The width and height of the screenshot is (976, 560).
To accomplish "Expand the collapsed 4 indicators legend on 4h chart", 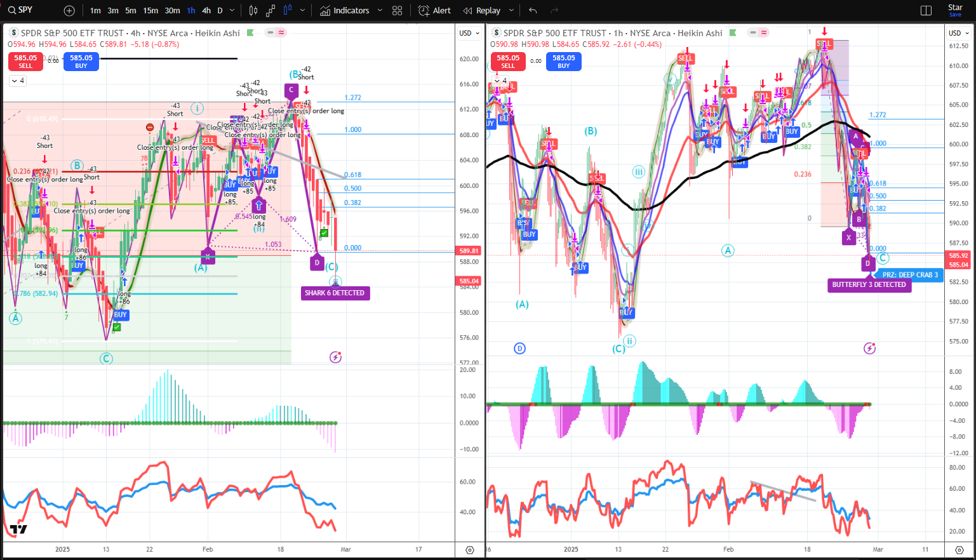I will pyautogui.click(x=17, y=81).
